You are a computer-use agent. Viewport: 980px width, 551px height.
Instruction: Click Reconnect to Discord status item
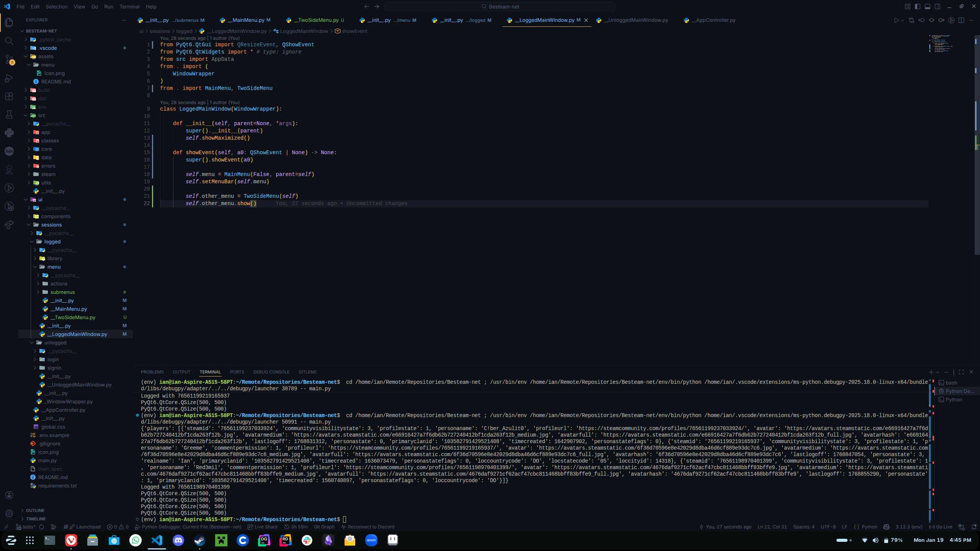(367, 527)
